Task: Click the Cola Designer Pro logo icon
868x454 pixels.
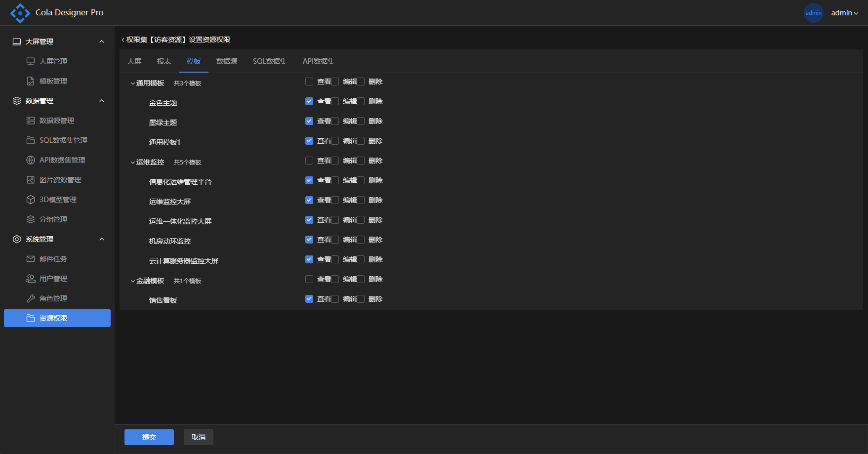Action: (x=20, y=13)
